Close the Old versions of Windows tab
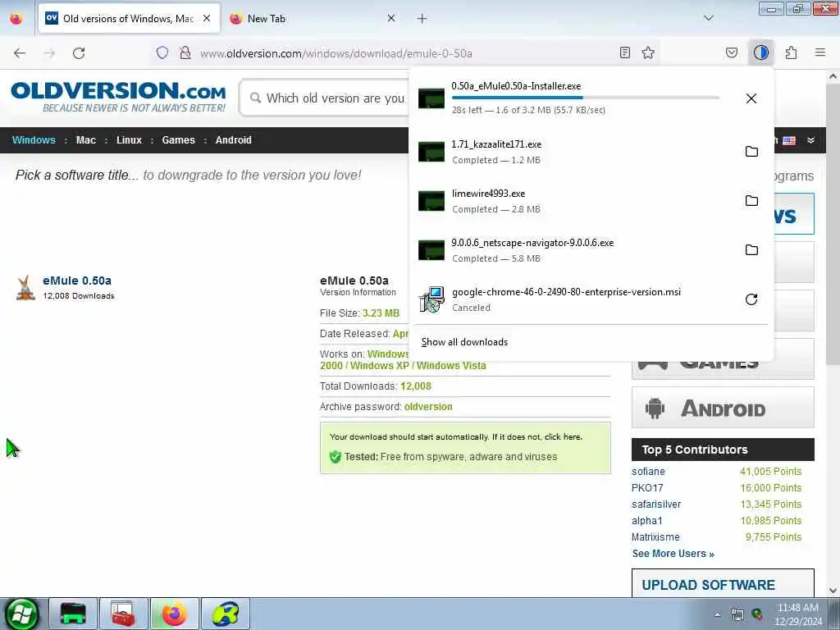This screenshot has height=630, width=840. point(207,18)
